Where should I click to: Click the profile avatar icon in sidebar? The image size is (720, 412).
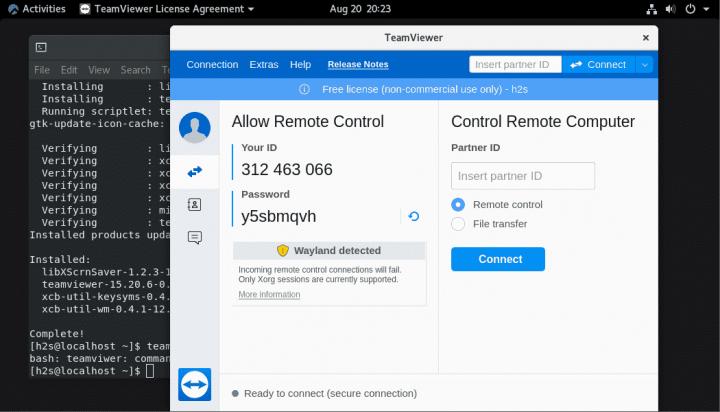[x=194, y=127]
